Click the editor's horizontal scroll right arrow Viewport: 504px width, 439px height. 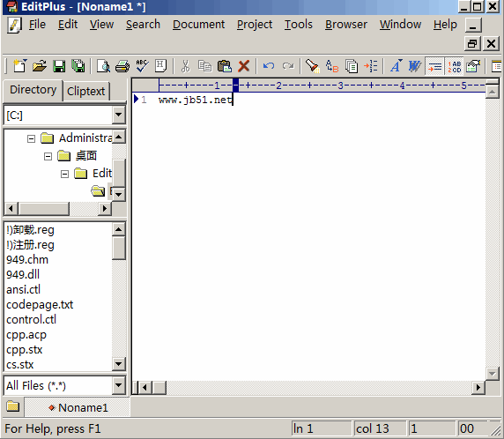(478, 388)
